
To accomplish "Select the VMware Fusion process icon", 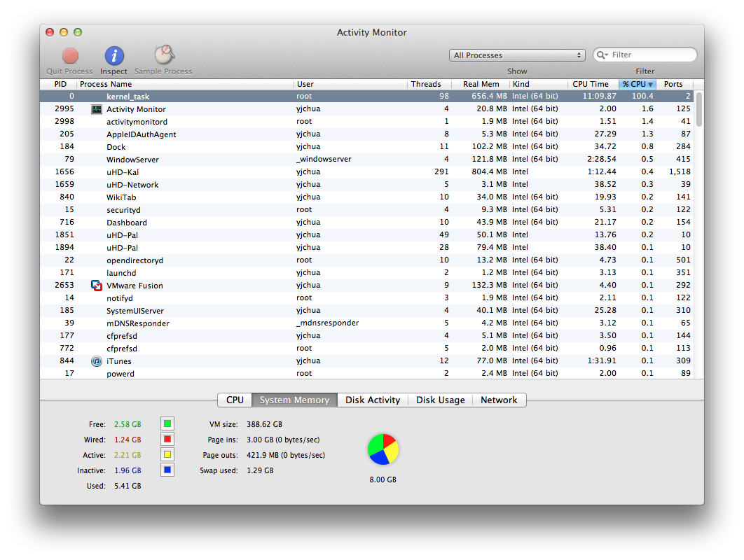I will (96, 286).
